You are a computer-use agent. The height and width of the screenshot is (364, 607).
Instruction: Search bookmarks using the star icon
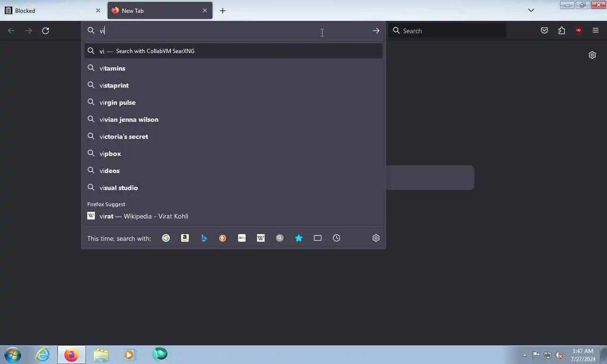coord(299,238)
